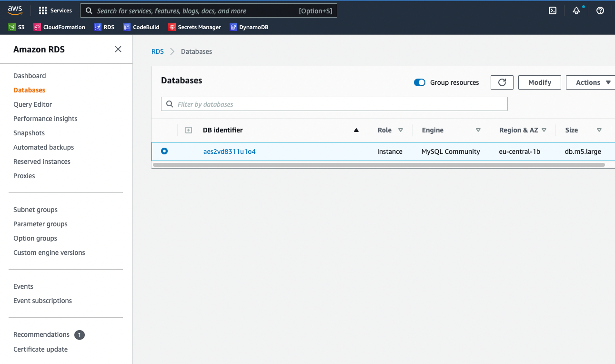Open Query Editor
The height and width of the screenshot is (364, 615).
pyautogui.click(x=32, y=104)
